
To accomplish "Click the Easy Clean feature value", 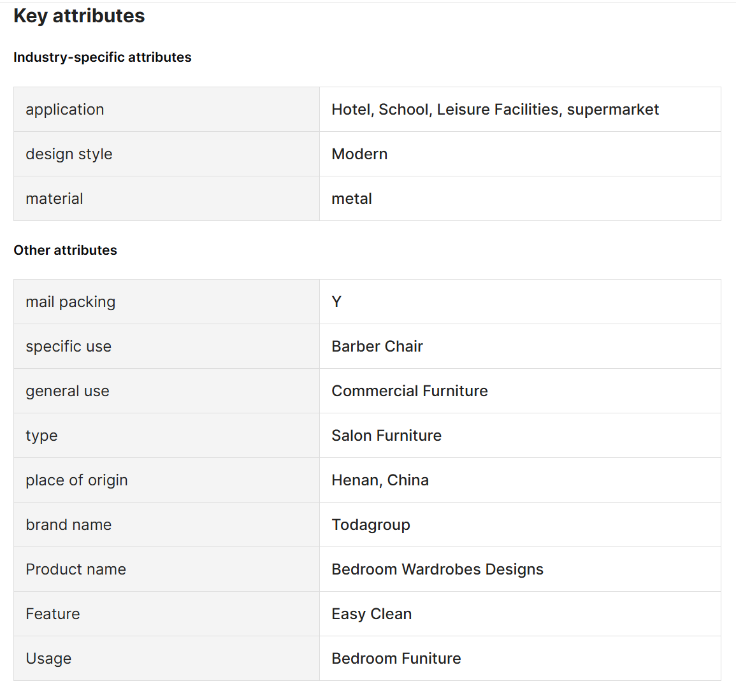I will (x=372, y=614).
